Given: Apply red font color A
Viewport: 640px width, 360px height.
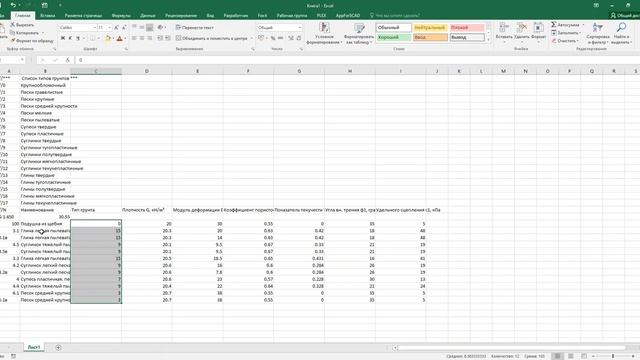Looking at the screenshot, I should pos(120,38).
